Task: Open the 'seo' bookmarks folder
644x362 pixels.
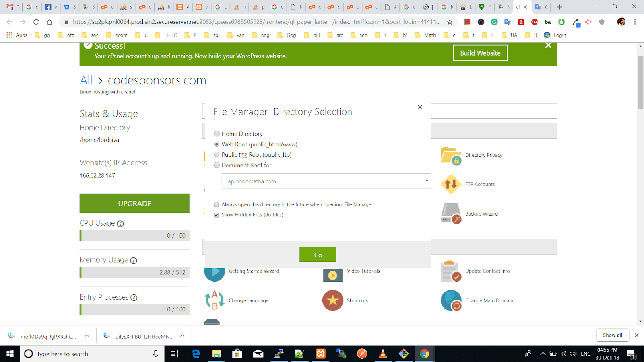Action: point(359,35)
